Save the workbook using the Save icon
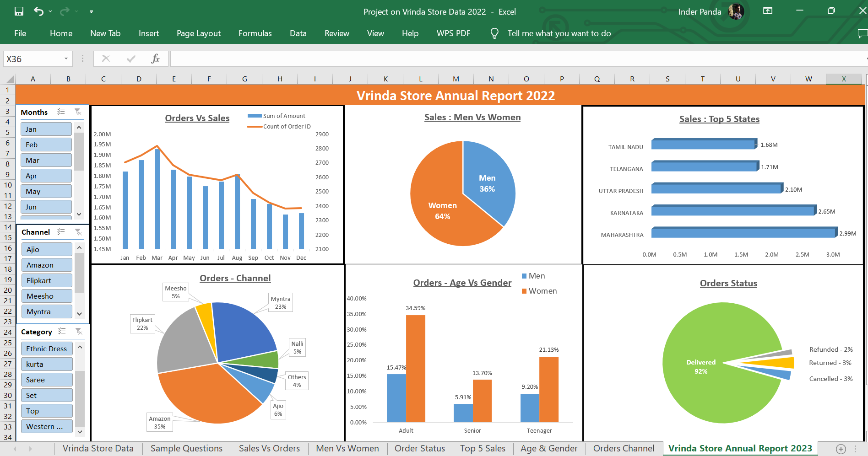Screen dimensions: 868x456 coord(19,11)
